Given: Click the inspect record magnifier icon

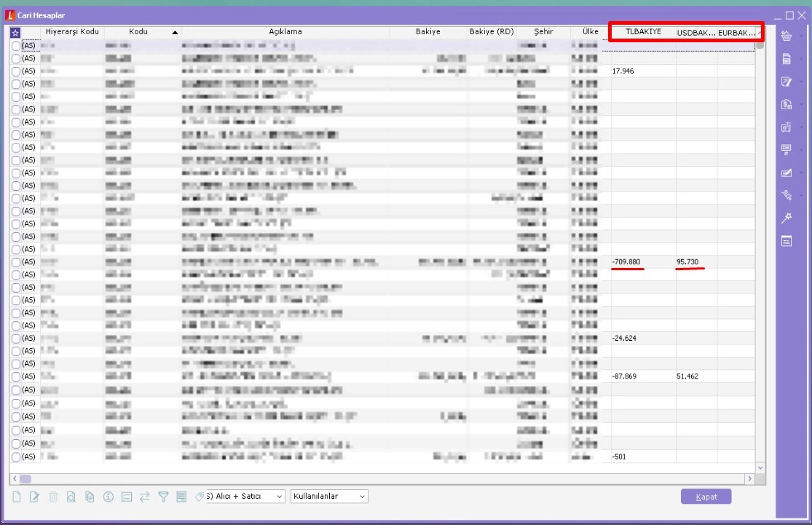Looking at the screenshot, I should click(71, 497).
